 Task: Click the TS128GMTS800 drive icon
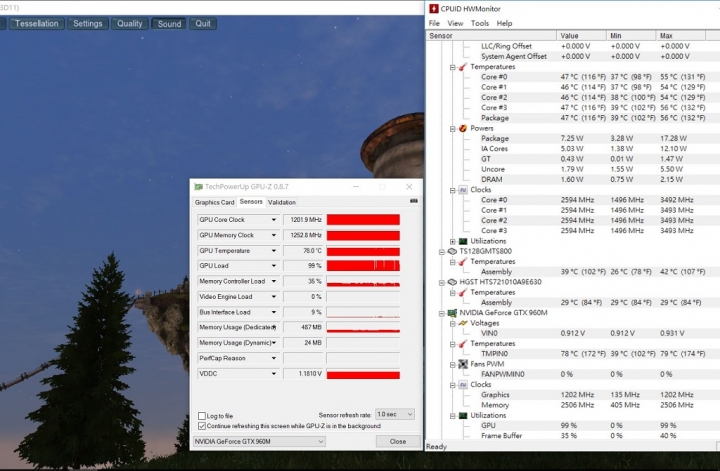[452, 251]
